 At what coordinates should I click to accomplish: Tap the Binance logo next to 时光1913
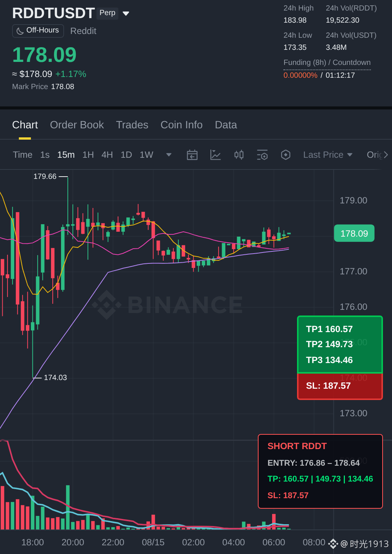click(333, 544)
